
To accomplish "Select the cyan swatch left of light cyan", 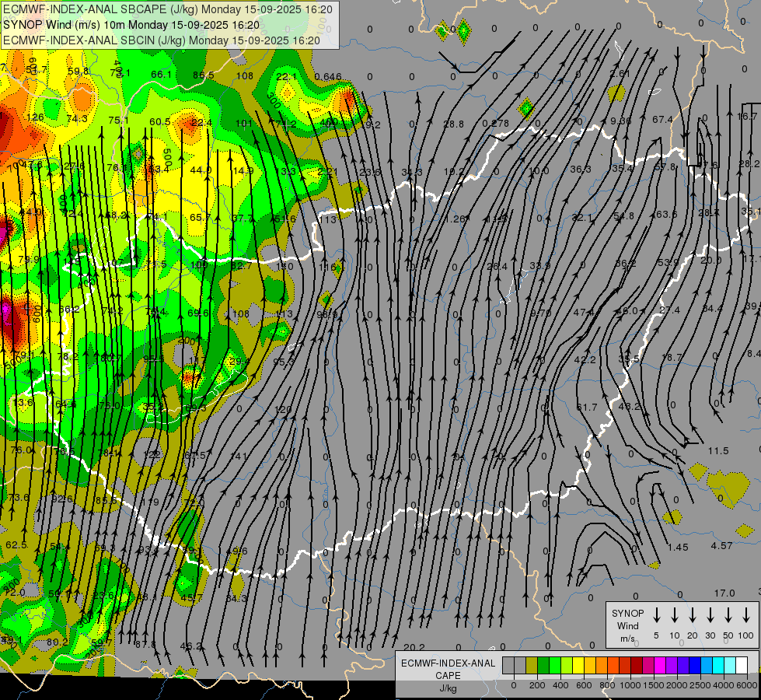I will pos(717,665).
